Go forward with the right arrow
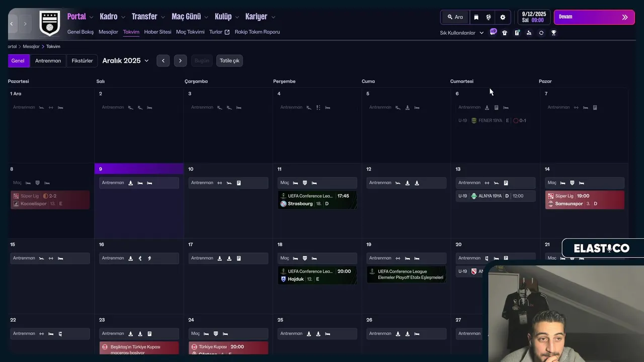 click(25, 24)
